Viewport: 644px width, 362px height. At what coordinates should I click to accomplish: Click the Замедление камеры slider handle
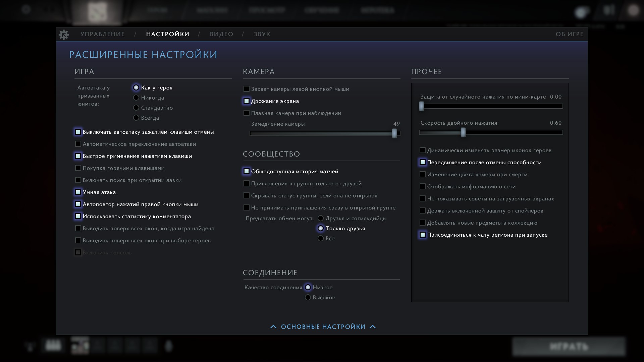point(394,133)
